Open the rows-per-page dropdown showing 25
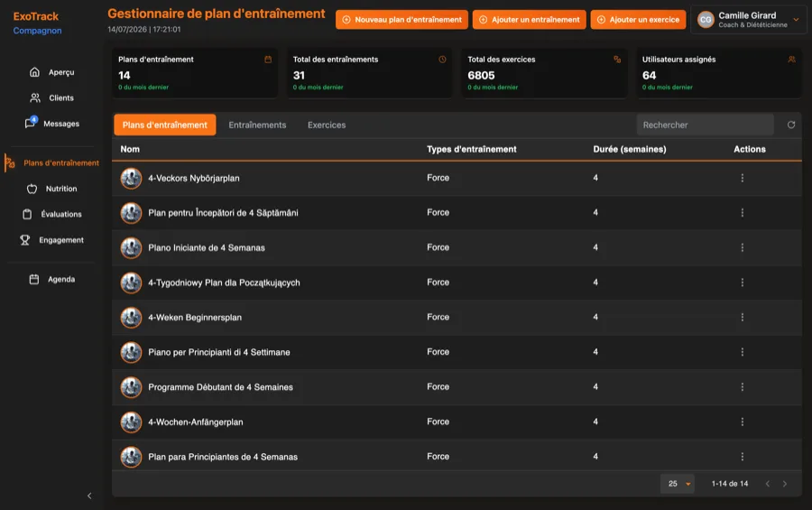 coord(678,484)
